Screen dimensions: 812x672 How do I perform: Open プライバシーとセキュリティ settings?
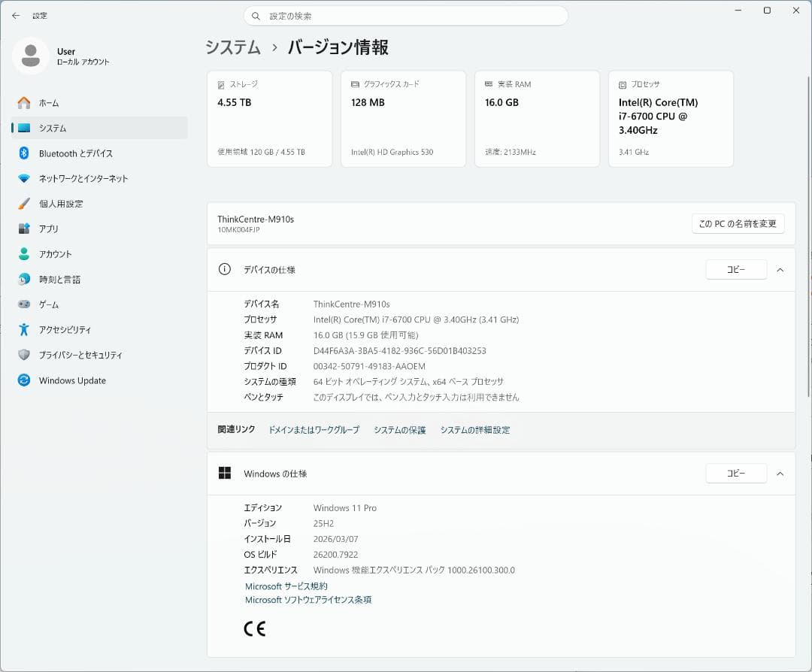pos(99,355)
